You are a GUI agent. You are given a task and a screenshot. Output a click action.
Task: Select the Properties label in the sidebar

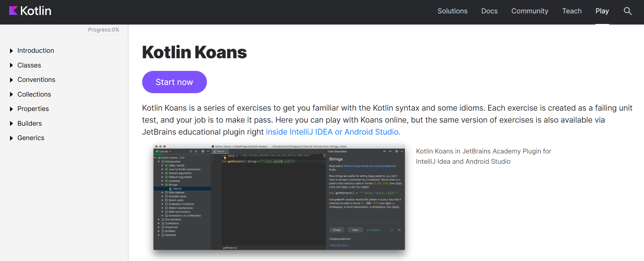click(33, 109)
